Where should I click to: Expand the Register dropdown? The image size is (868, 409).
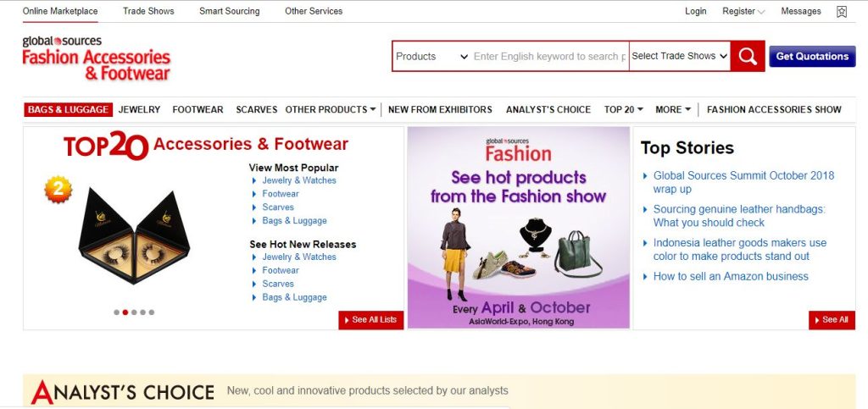pos(743,11)
